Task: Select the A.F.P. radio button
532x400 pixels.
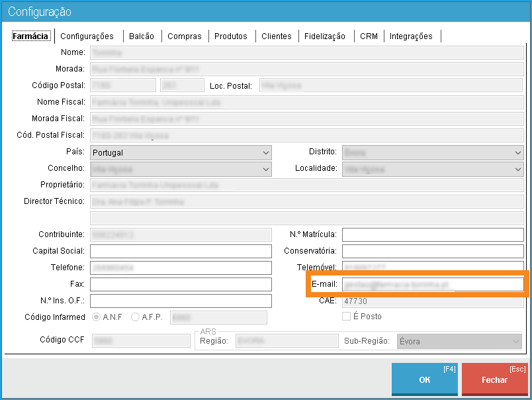Action: (136, 317)
